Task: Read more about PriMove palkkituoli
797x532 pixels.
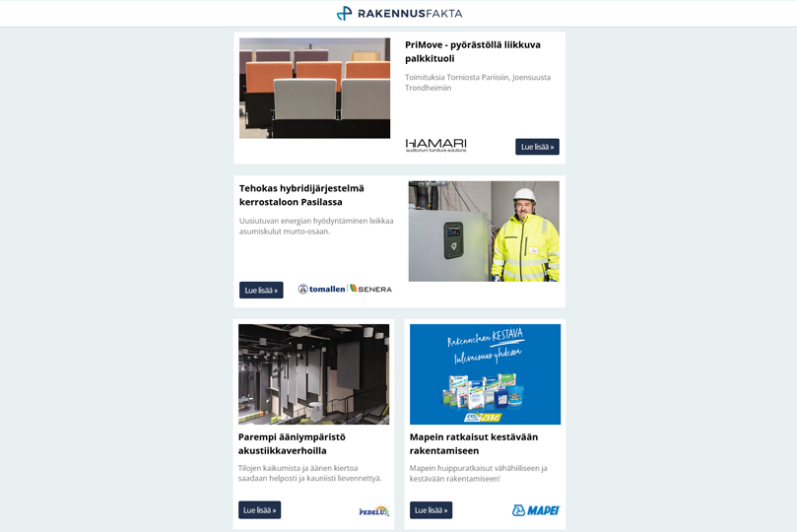Action: click(537, 147)
